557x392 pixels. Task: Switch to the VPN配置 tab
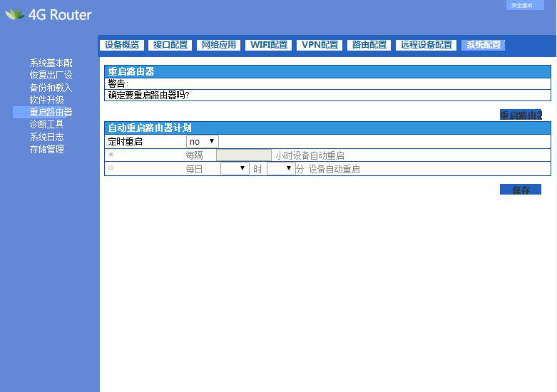click(320, 45)
